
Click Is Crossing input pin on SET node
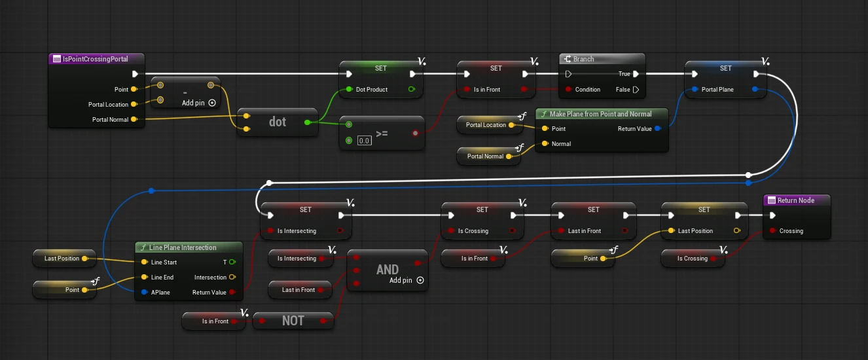tap(451, 230)
